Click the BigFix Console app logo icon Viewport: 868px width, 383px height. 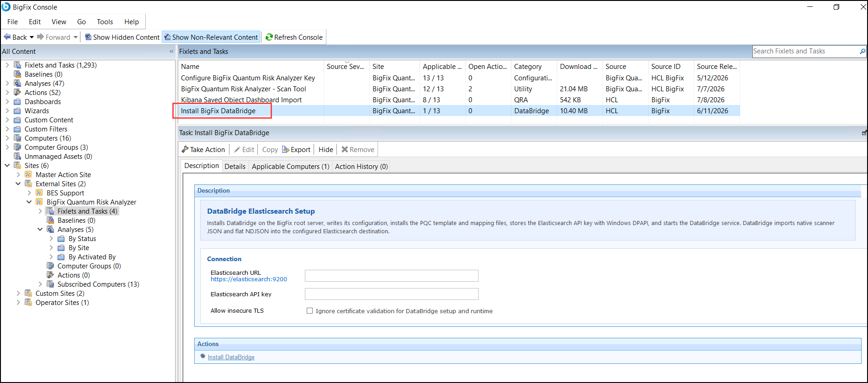point(6,7)
